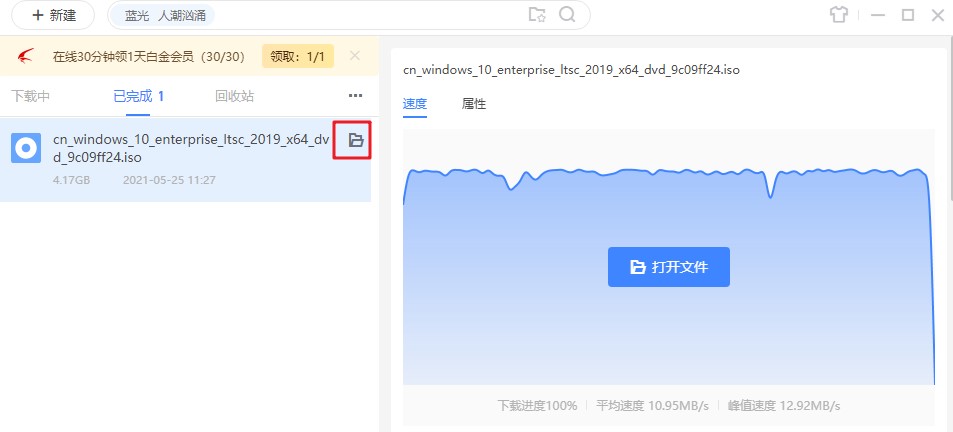Open the starred folder icon in search bar
Image resolution: width=953 pixels, height=432 pixels.
(537, 15)
